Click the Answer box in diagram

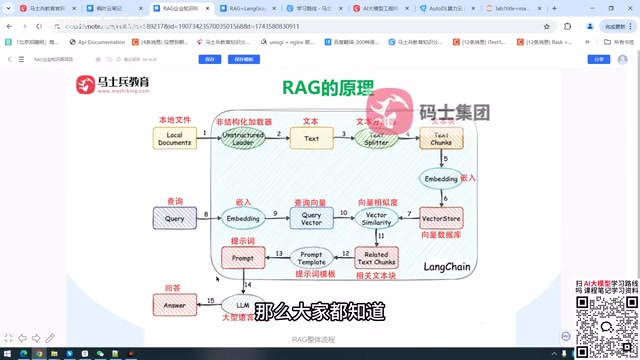175,305
